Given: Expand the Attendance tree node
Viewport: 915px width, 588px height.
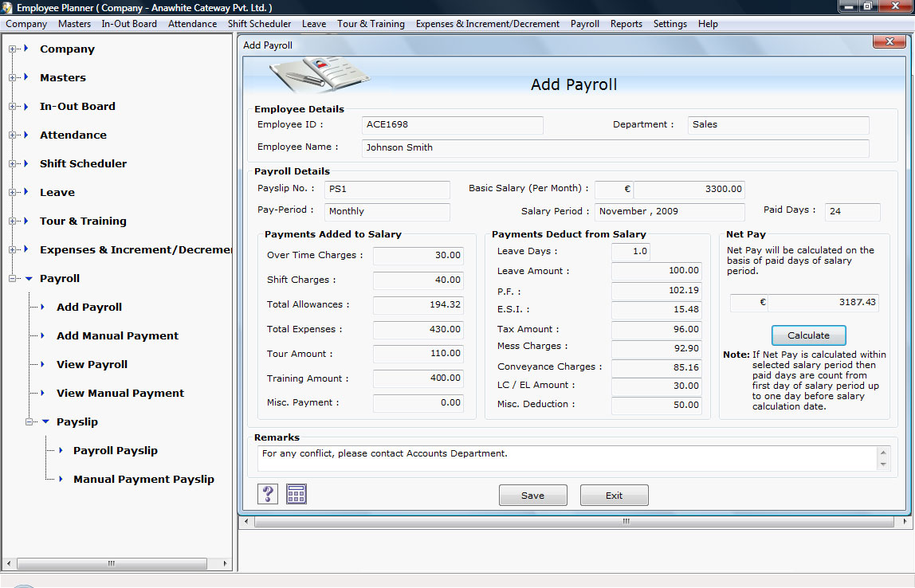Looking at the screenshot, I should pos(13,135).
